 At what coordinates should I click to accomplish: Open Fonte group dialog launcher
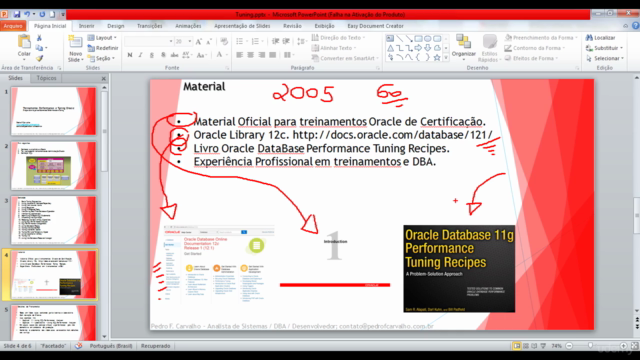[x=227, y=68]
